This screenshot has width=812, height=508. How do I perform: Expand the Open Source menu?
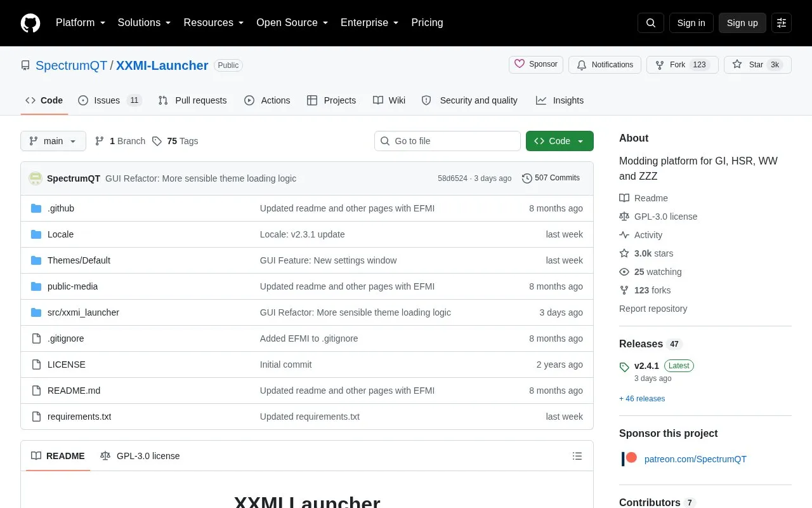pyautogui.click(x=292, y=23)
